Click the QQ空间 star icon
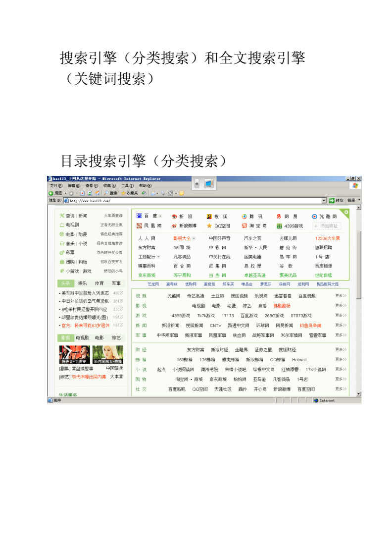 click(209, 226)
